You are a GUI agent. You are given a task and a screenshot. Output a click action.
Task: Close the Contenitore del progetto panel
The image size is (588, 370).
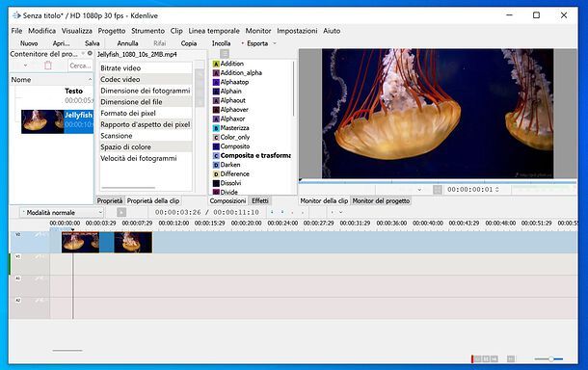point(90,54)
